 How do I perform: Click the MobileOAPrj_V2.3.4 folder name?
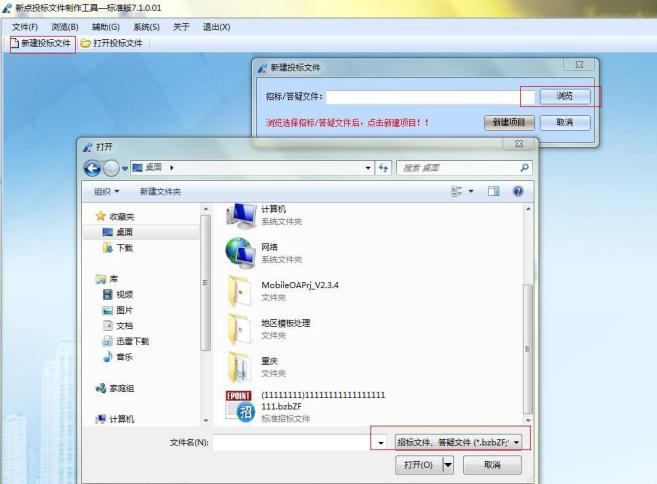(300, 285)
